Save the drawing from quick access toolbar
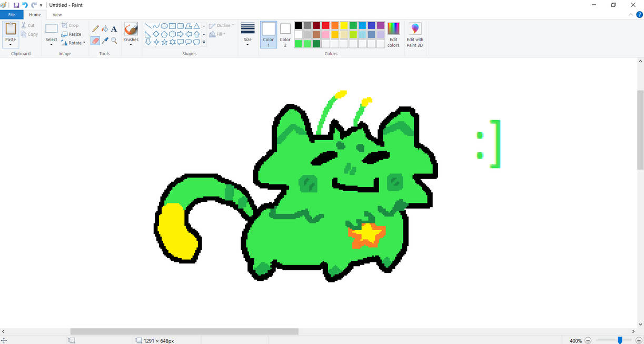Screen dimensions: 644x344 [x=16, y=5]
